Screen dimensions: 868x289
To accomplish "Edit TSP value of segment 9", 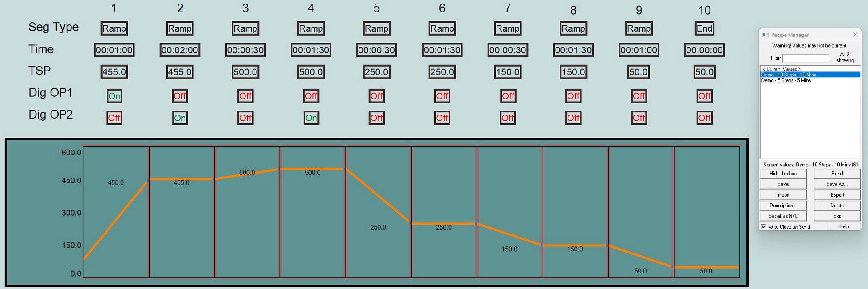I will coord(639,72).
